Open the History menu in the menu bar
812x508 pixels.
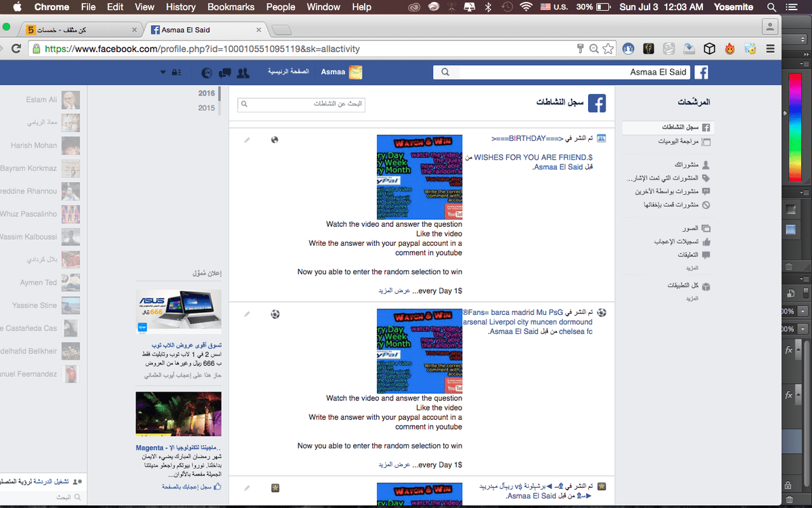180,7
